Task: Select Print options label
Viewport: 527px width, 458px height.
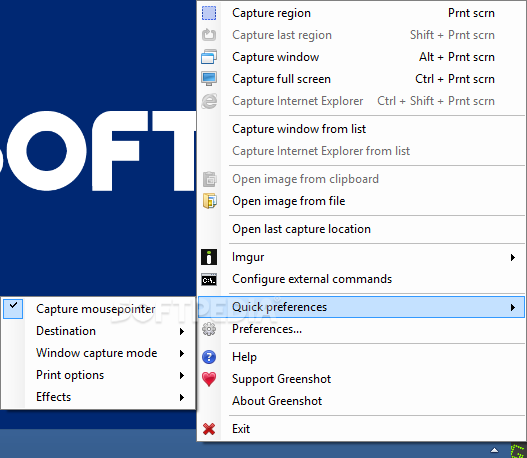Action: tap(70, 375)
